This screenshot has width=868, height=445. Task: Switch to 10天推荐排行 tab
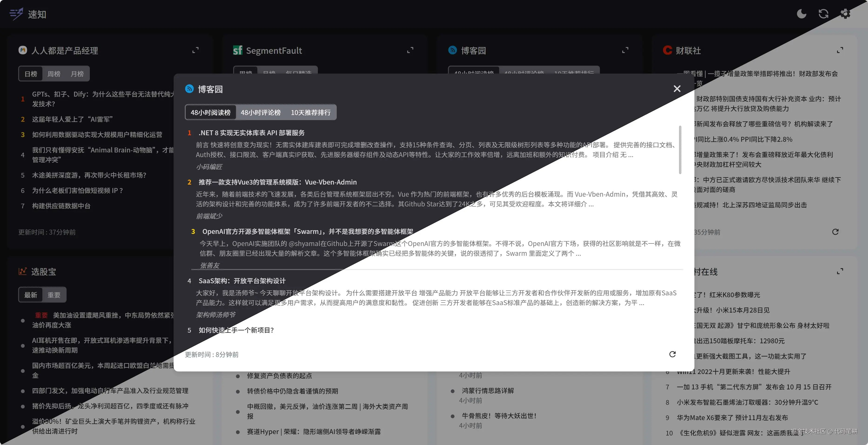pos(310,113)
